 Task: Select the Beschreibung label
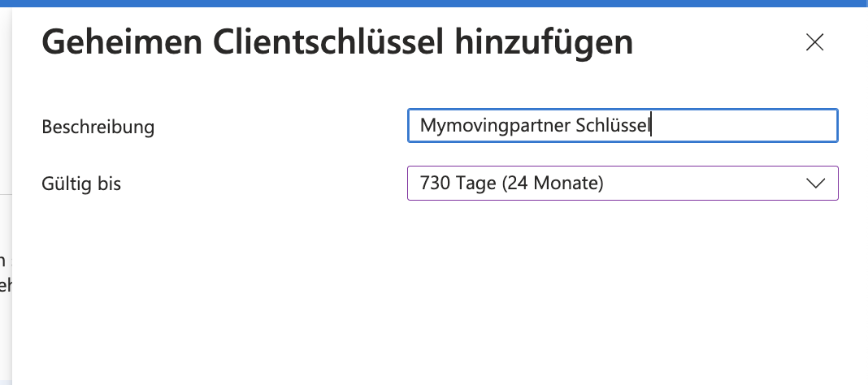[98, 127]
